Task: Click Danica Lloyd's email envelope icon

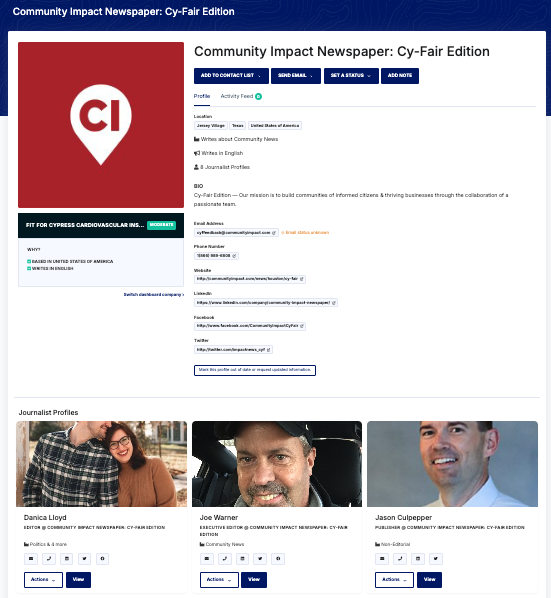Action: click(31, 559)
